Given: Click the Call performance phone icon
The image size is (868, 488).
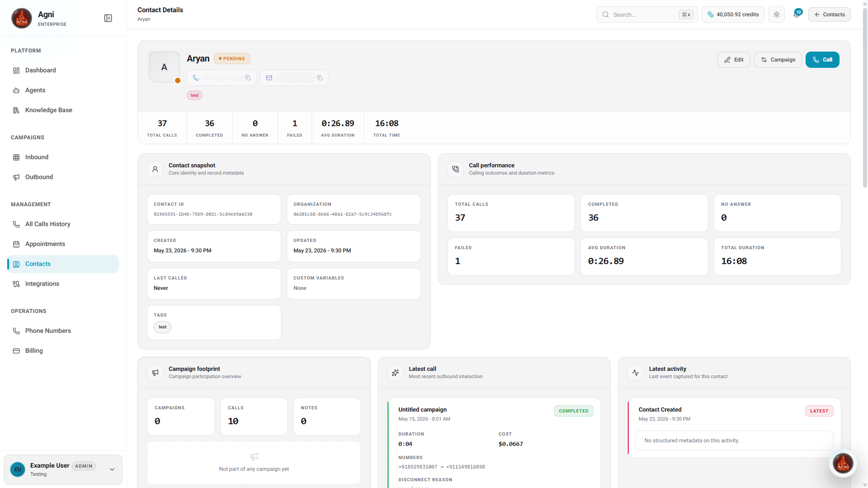Looking at the screenshot, I should 455,169.
